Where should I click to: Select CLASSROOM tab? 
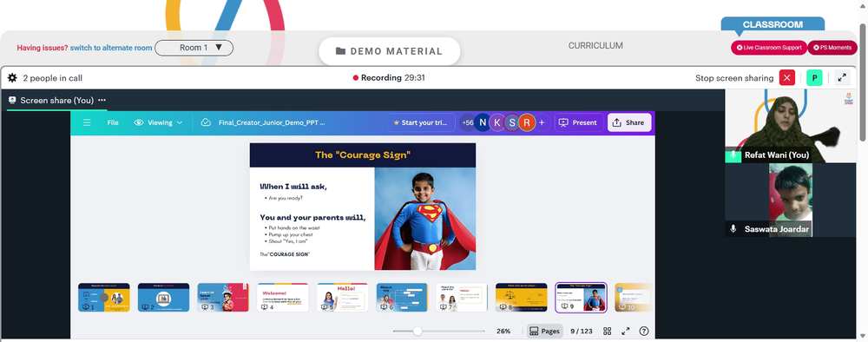point(773,24)
